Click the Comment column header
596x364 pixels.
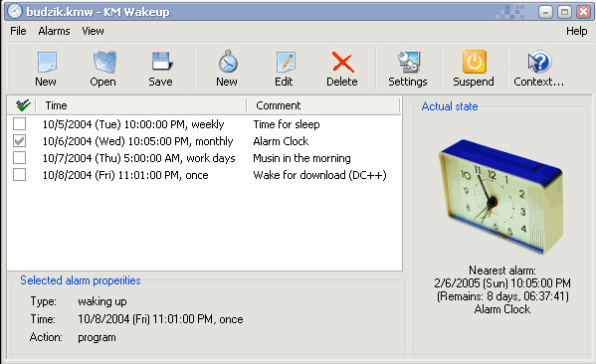point(323,105)
